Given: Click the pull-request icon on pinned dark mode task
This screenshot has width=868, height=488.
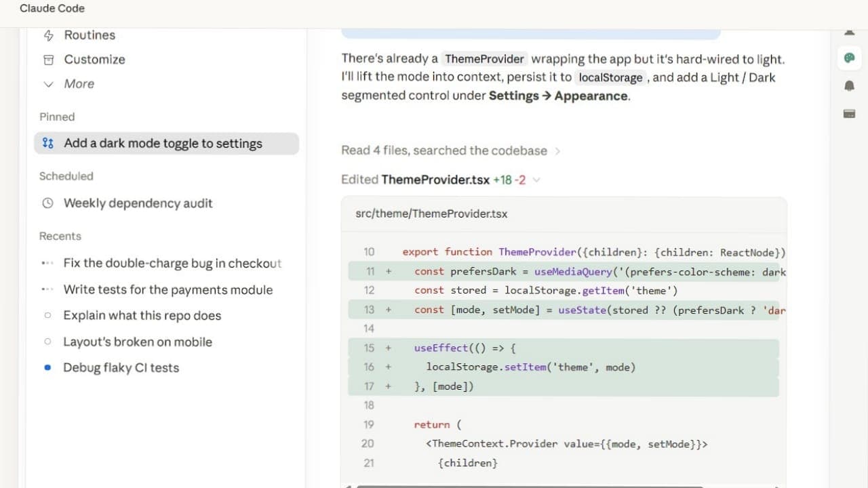Looking at the screenshot, I should (x=47, y=143).
